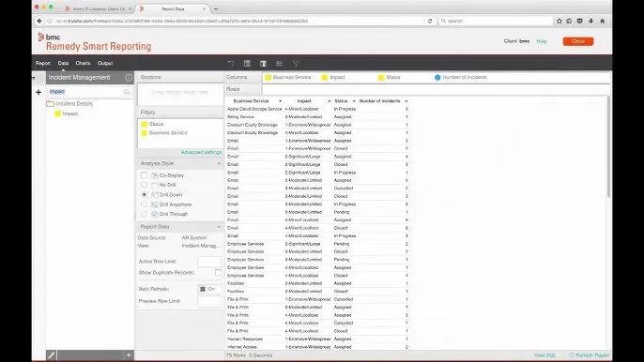Switch to the Output step
644x362 pixels.
[105, 63]
